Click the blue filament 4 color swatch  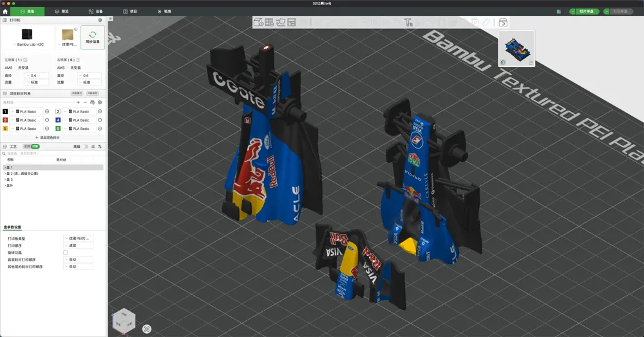tap(58, 120)
